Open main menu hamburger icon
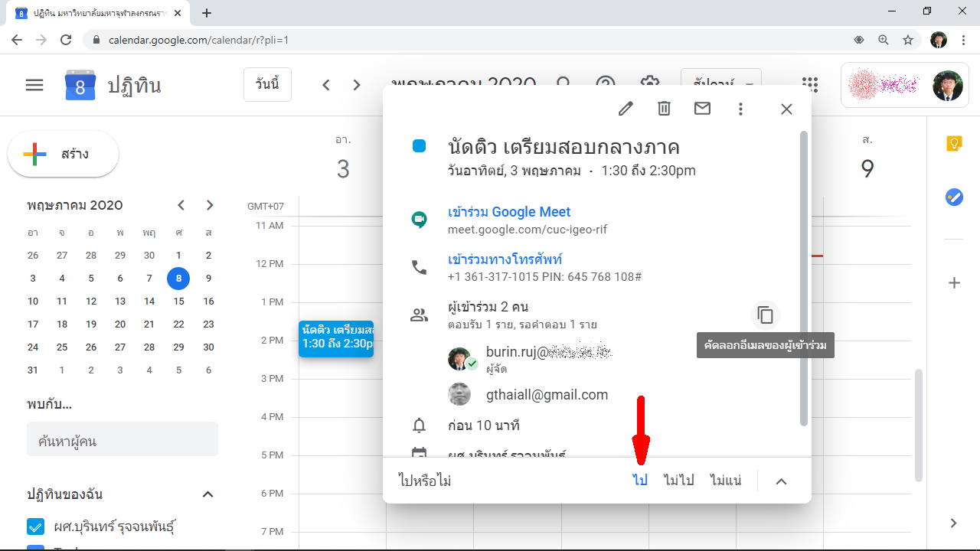 tap(34, 85)
